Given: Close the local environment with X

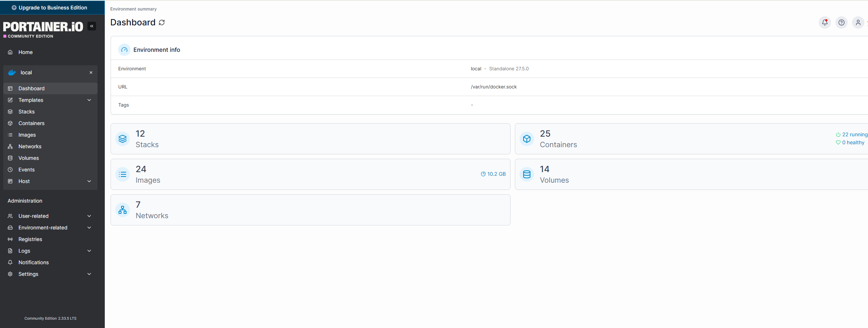Looking at the screenshot, I should (x=91, y=72).
